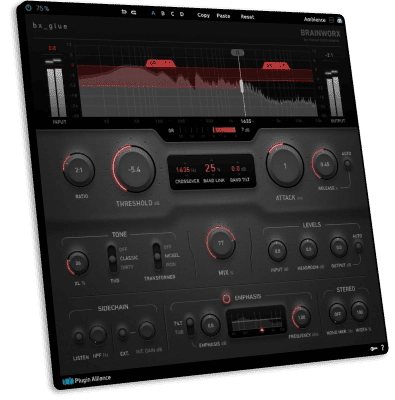Click the stereo Width % knob
The height and width of the screenshot is (400, 395).
[359, 311]
